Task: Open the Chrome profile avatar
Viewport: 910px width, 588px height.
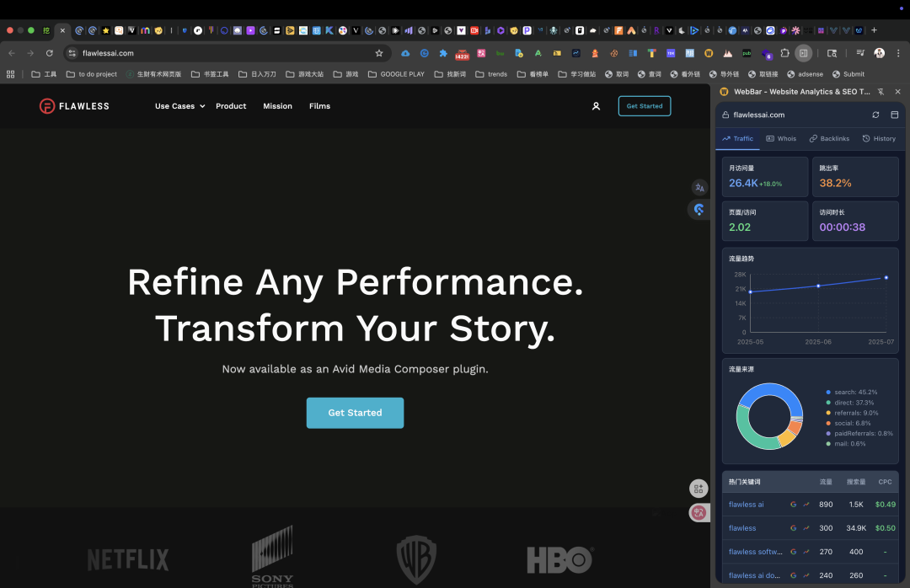Action: pyautogui.click(x=879, y=53)
